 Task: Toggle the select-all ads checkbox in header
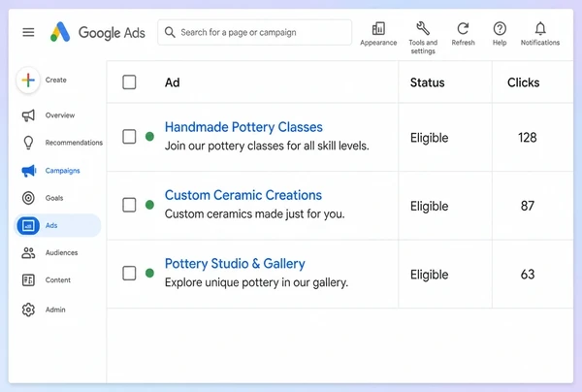click(x=129, y=82)
